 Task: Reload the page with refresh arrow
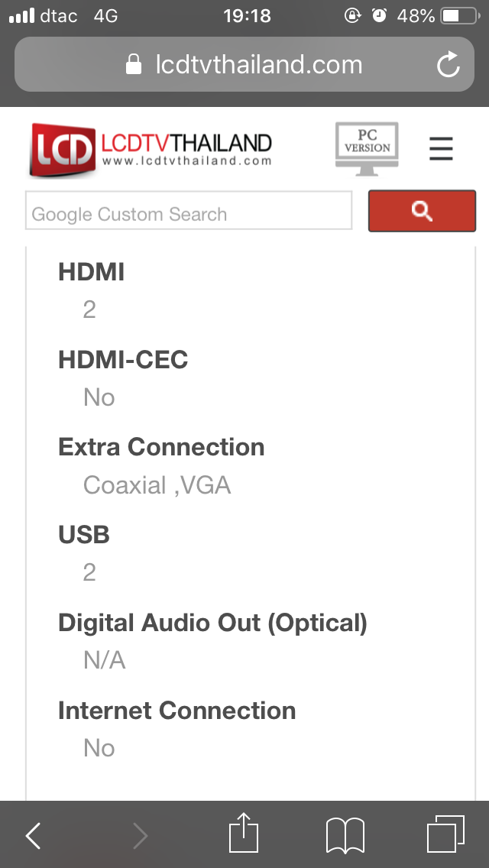448,65
